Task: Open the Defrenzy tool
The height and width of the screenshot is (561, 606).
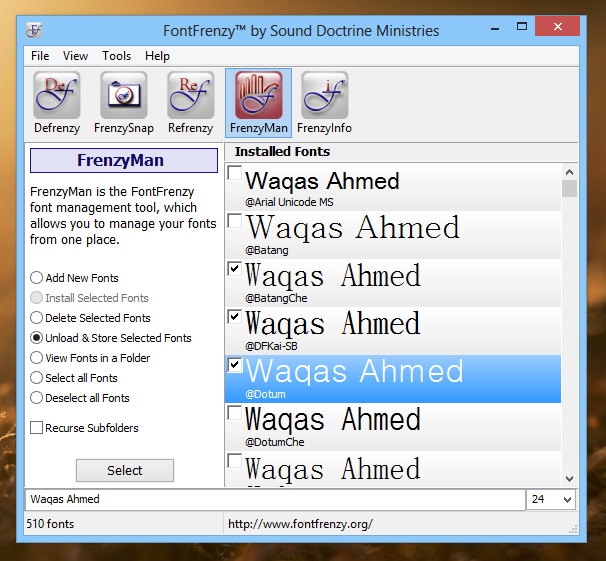Action: pyautogui.click(x=57, y=103)
